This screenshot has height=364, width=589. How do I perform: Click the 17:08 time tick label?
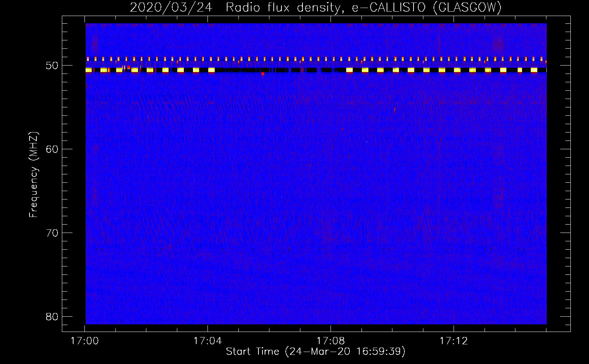pyautogui.click(x=331, y=341)
